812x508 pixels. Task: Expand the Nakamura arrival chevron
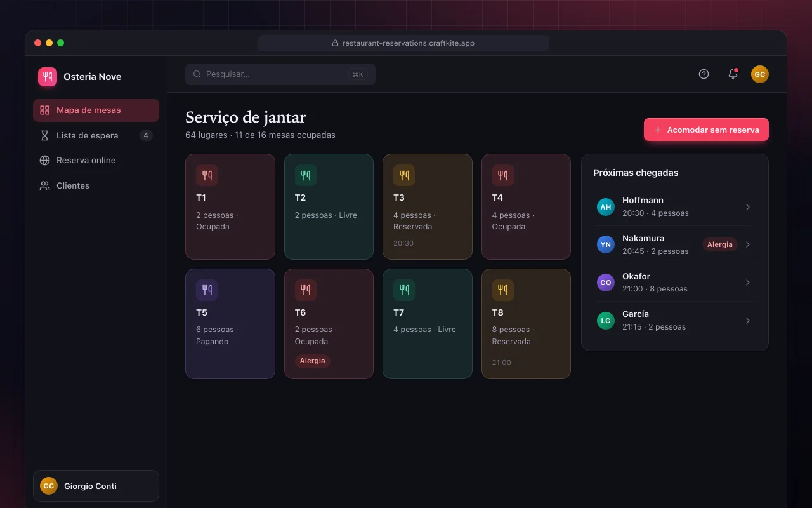click(748, 244)
